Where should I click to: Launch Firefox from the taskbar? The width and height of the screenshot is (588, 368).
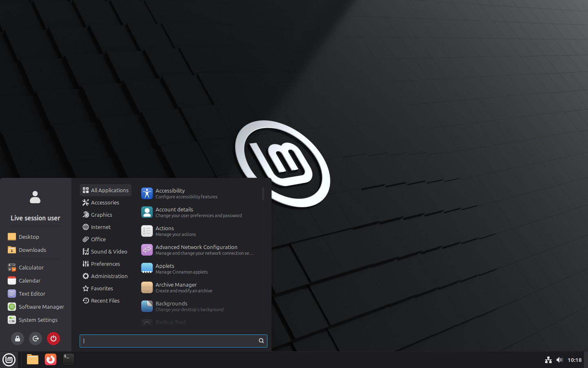point(51,359)
